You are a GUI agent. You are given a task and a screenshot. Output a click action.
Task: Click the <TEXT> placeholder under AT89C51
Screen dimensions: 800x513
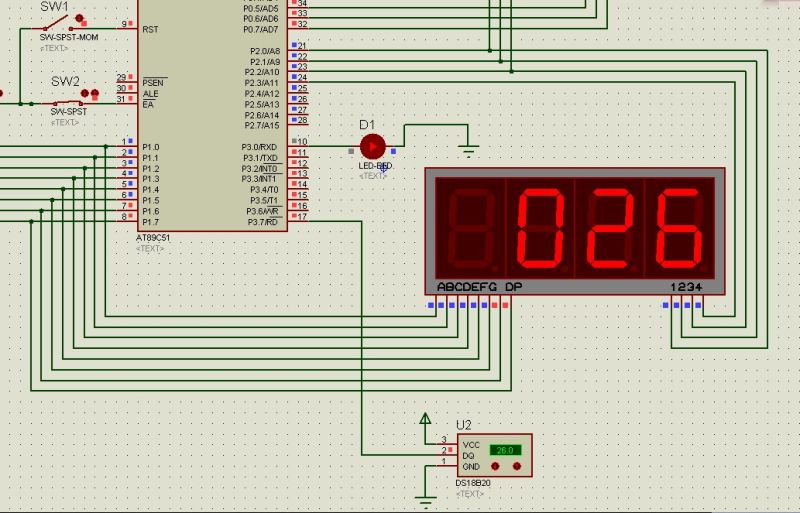pos(150,249)
